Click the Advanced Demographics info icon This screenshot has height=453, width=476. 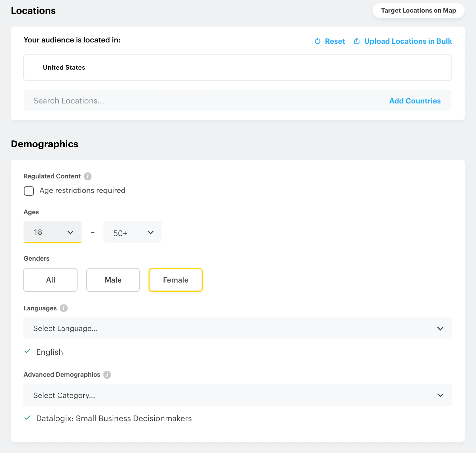pos(107,375)
